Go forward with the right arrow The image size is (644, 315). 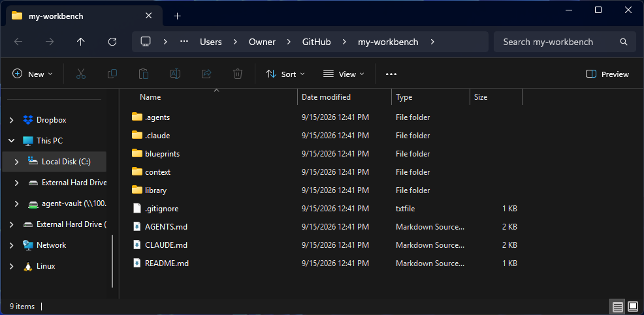[x=49, y=42]
